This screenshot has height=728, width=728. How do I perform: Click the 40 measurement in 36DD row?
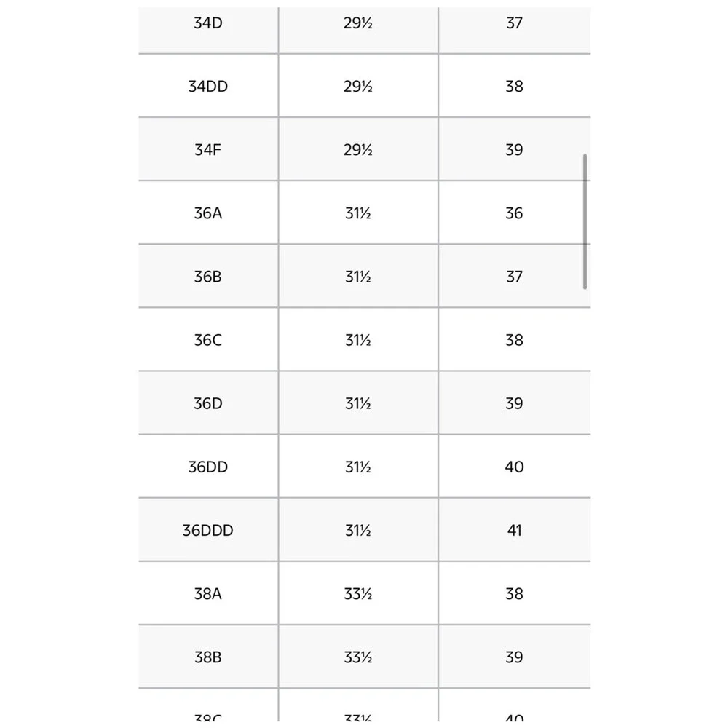click(x=515, y=467)
